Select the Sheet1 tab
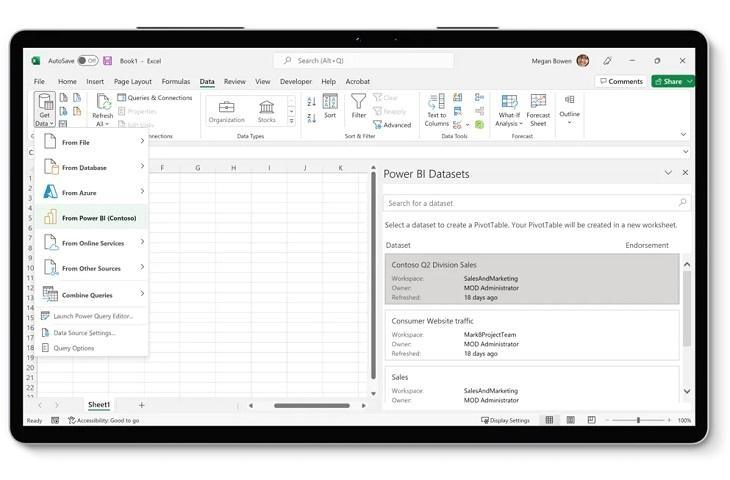This screenshot has height=480, width=730. 99,405
